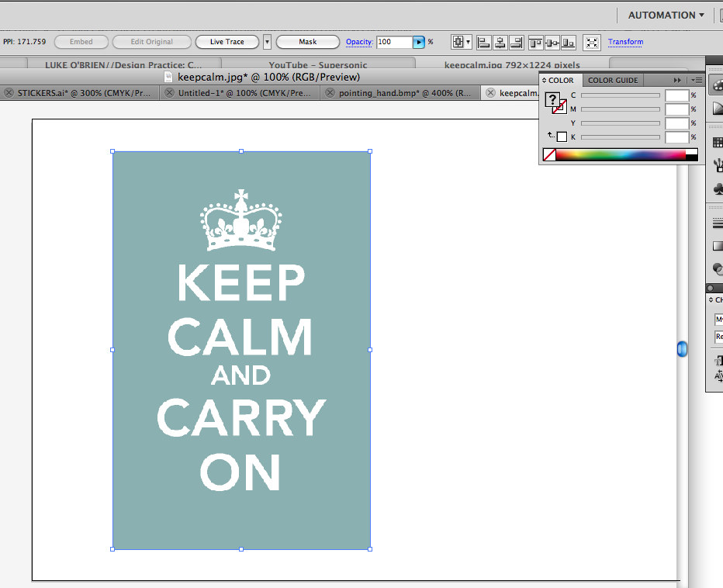Open the Stroke panel icon in dock
The width and height of the screenshot is (723, 588).
click(717, 223)
